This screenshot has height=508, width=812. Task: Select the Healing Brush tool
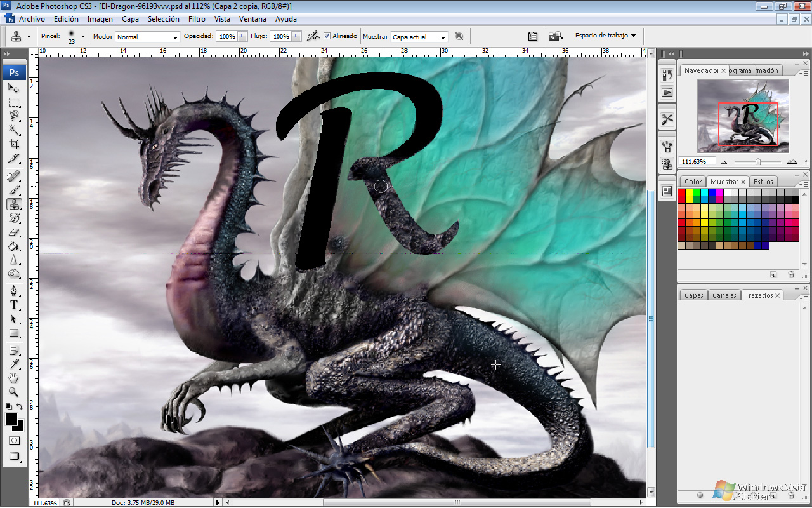click(14, 177)
